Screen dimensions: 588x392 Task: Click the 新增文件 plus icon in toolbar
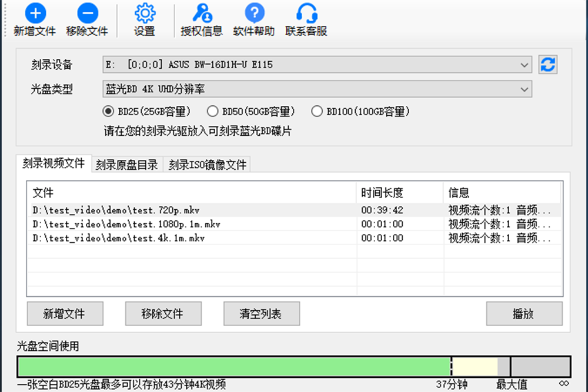click(x=35, y=14)
